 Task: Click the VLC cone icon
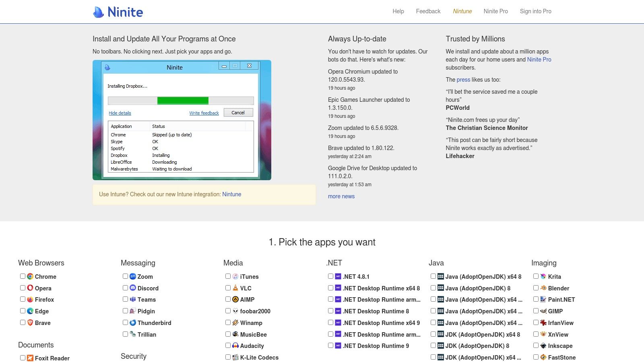[x=235, y=288]
